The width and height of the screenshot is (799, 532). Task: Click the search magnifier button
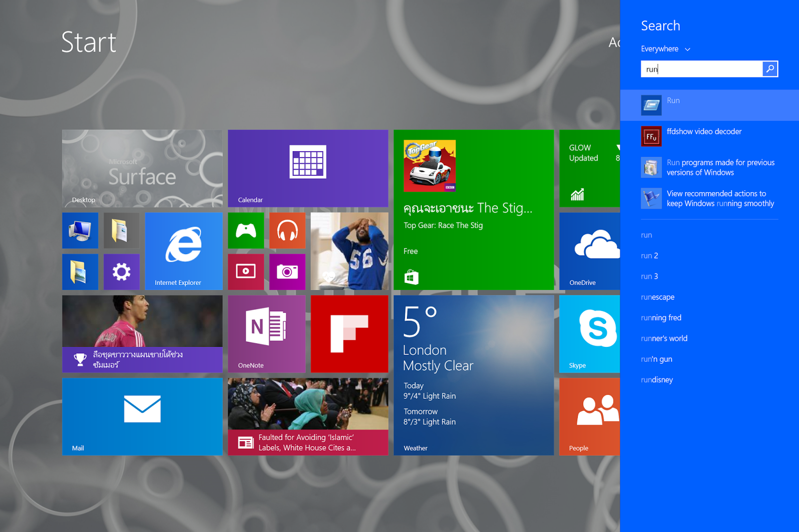(x=770, y=69)
